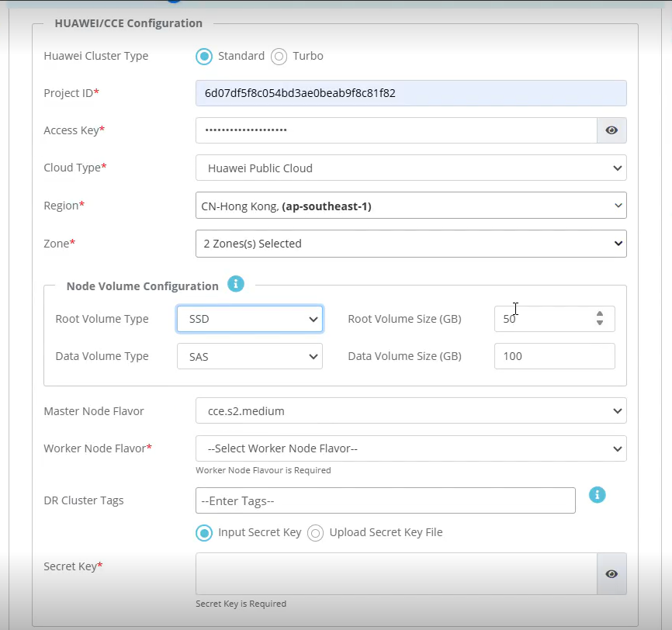672x630 pixels.
Task: Click the Root Volume Size (GB) label
Action: 404,320
